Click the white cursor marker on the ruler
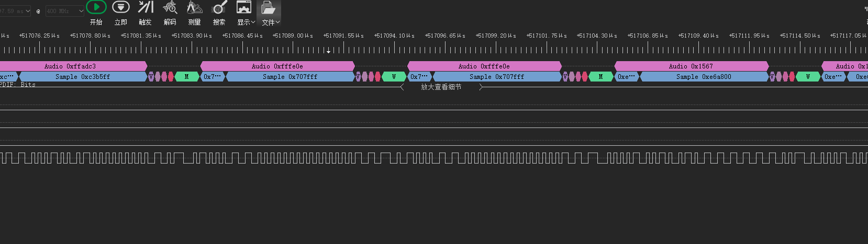This screenshot has width=868, height=244. (329, 51)
